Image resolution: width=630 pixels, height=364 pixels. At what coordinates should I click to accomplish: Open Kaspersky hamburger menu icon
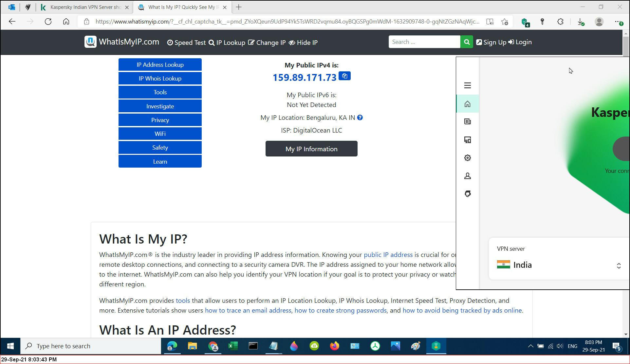pyautogui.click(x=467, y=85)
